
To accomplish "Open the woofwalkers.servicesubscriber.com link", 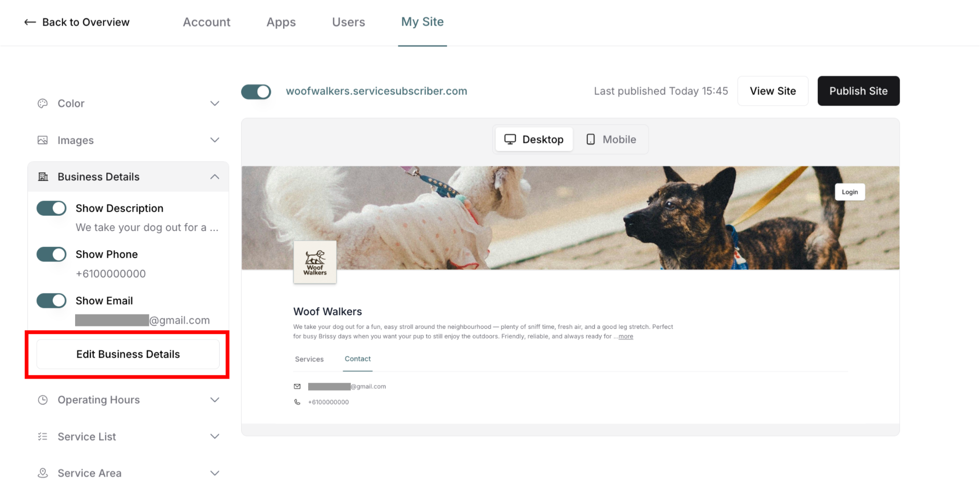I will [x=377, y=91].
